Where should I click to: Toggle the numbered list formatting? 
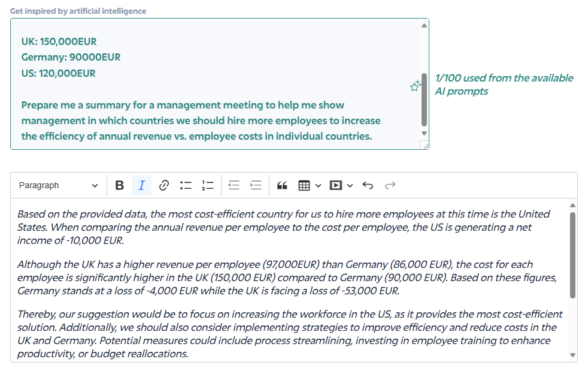point(208,185)
